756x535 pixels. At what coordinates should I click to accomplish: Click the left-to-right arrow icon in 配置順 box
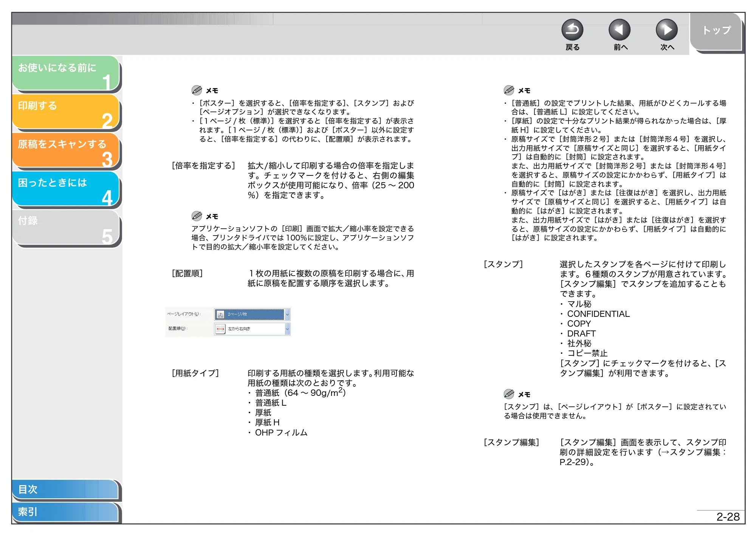tap(220, 329)
